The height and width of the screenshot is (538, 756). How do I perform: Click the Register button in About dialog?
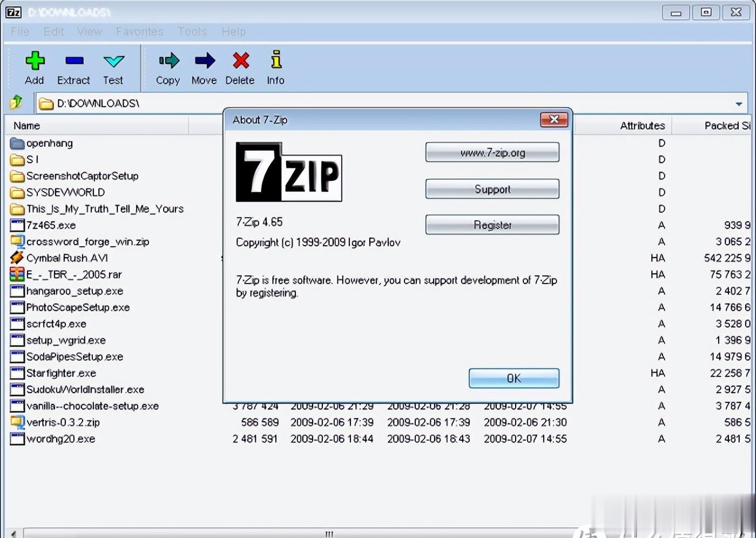click(x=492, y=225)
